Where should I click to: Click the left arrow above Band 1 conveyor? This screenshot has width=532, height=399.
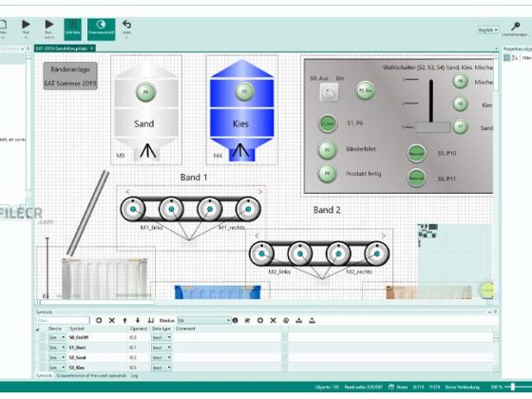(127, 192)
